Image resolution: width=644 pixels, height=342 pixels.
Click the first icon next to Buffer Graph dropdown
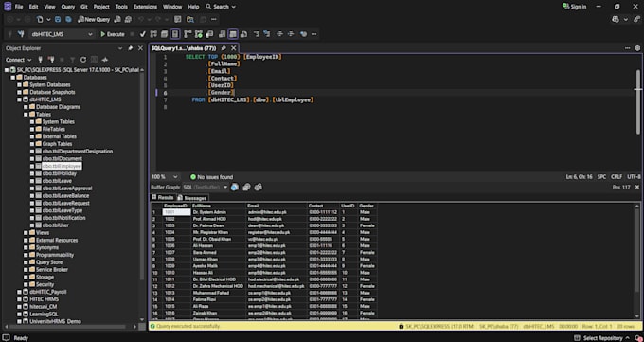click(x=235, y=188)
